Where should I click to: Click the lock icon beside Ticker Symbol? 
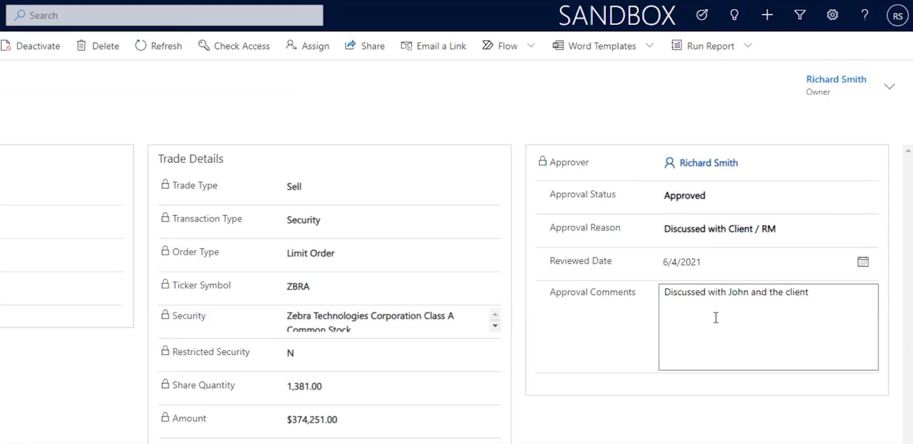pyautogui.click(x=165, y=284)
